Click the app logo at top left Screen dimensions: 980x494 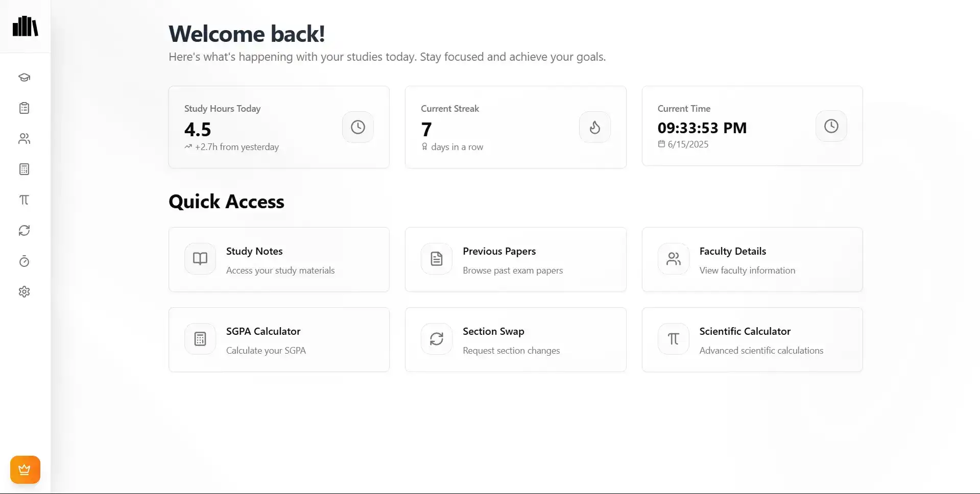[25, 26]
